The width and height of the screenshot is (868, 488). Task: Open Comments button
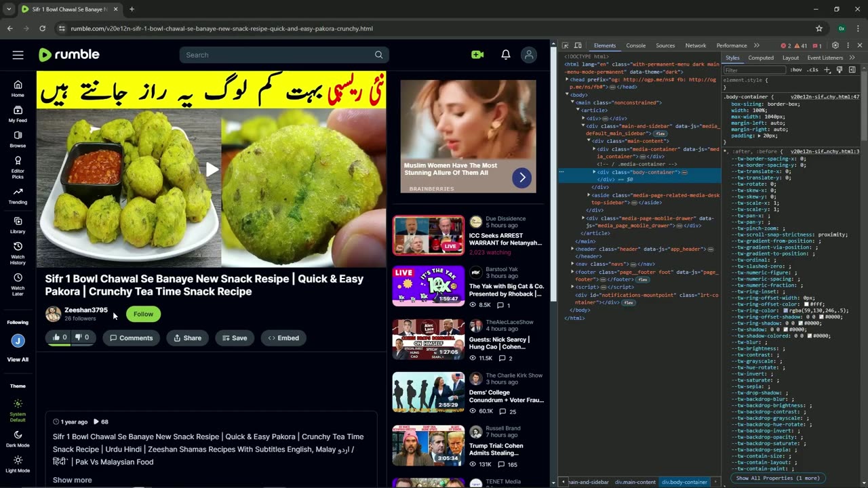click(x=131, y=338)
